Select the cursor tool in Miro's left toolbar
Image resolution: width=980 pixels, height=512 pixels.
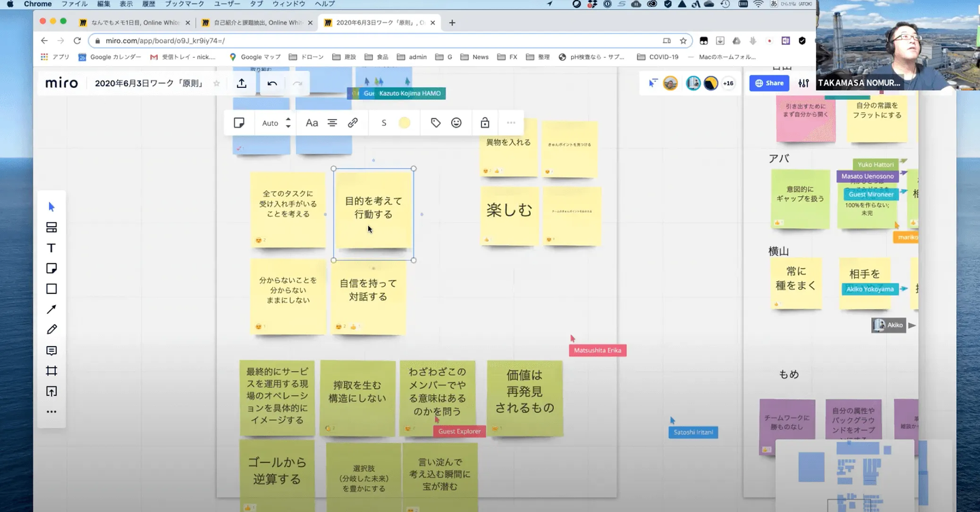coord(51,207)
